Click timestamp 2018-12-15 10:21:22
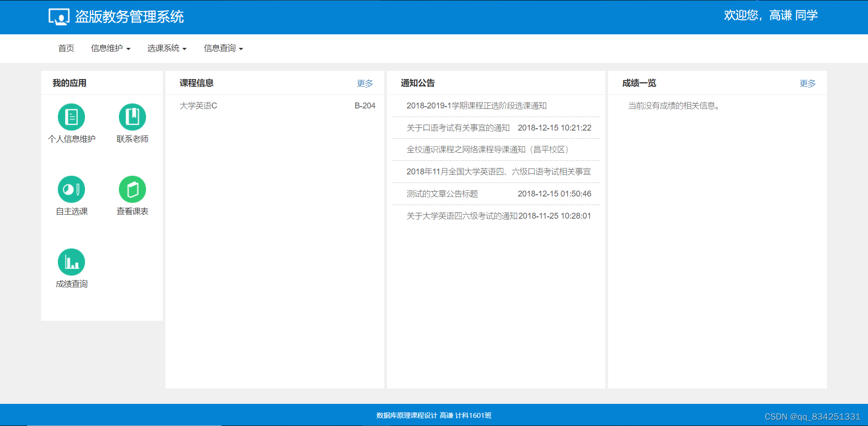This screenshot has width=868, height=426. (x=555, y=128)
